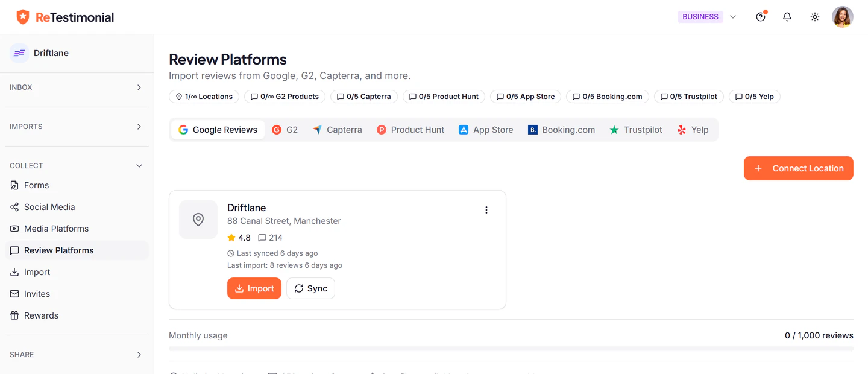Click the 0/5 Trustpilot chip
Screen dimensions: 868x374
click(x=689, y=97)
